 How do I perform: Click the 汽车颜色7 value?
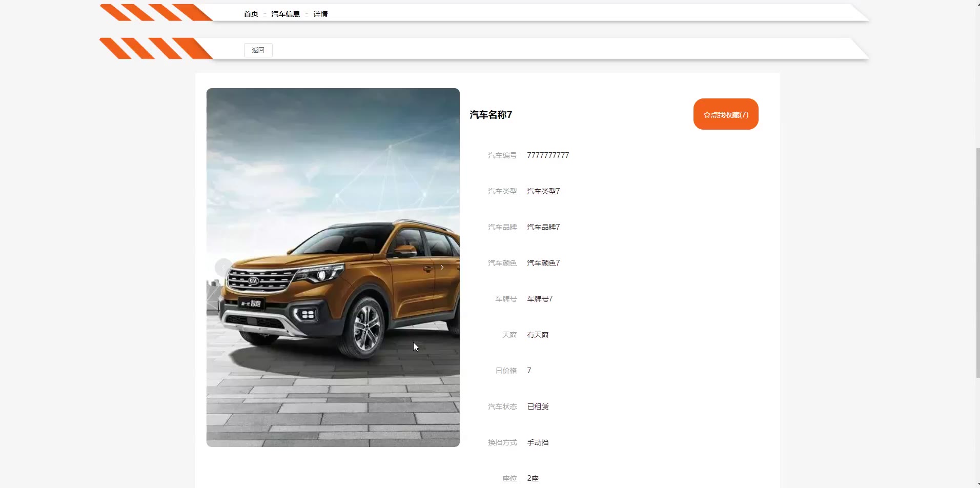point(543,263)
